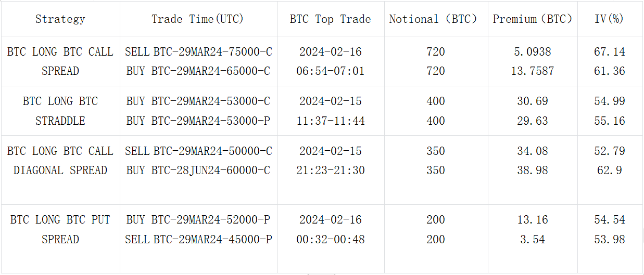
Task: Select the 21:23-21:30 trade time value
Action: pos(331,171)
